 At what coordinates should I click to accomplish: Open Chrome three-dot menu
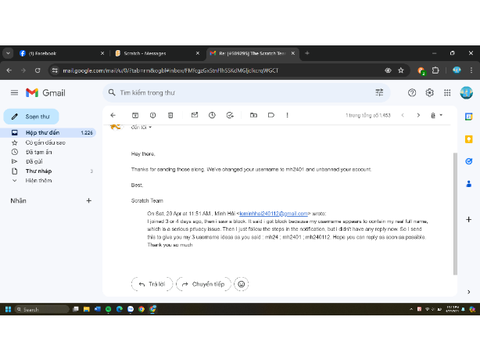(x=471, y=70)
